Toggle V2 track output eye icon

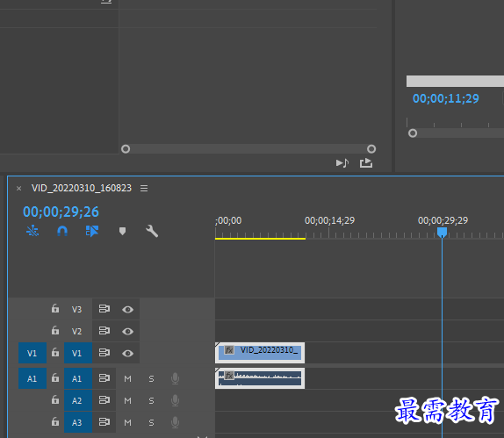pos(127,331)
